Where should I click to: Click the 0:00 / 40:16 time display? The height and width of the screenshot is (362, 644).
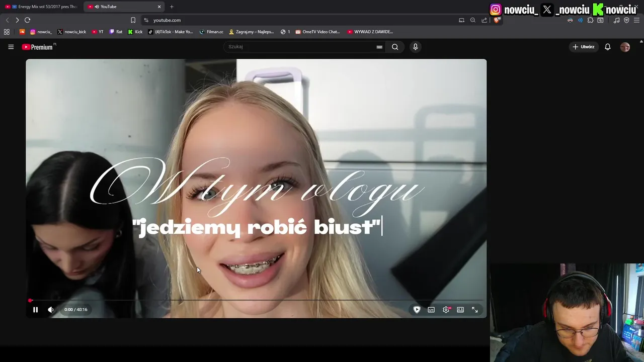[x=76, y=310]
